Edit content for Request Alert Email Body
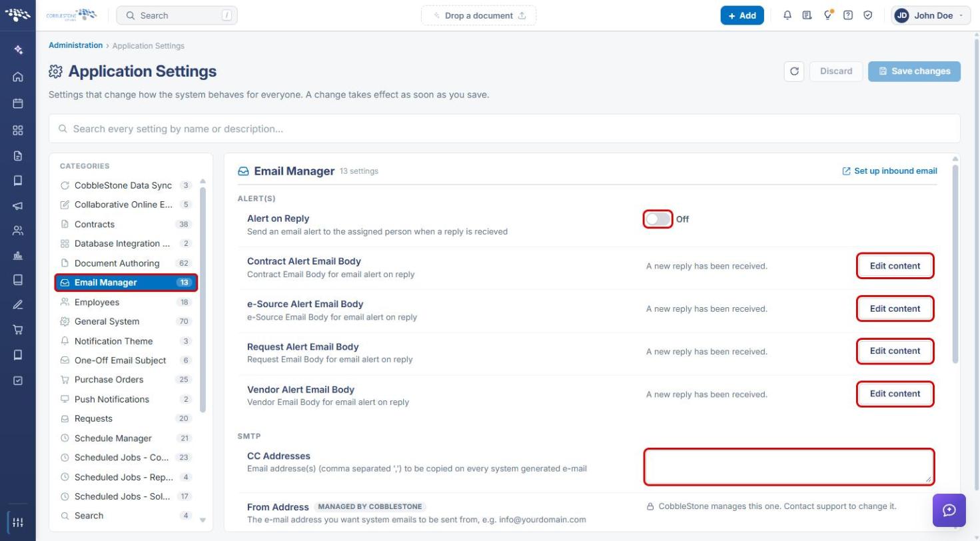Viewport: 980px width, 541px height. (x=895, y=351)
